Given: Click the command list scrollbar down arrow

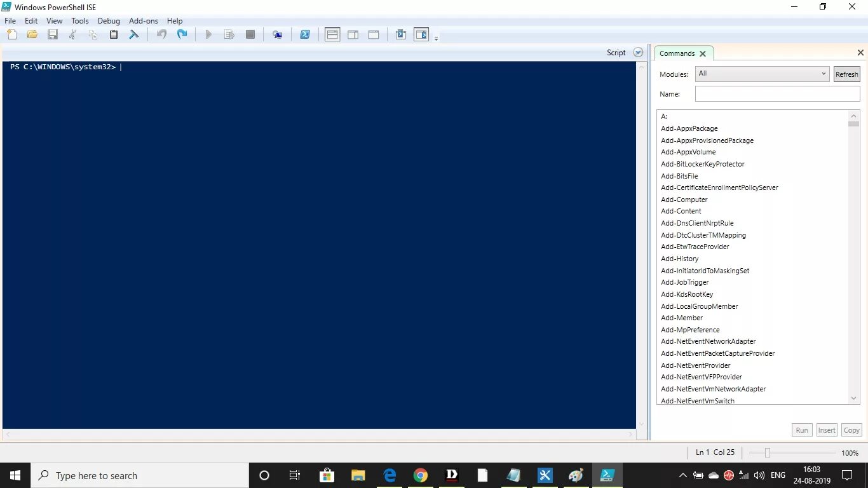Looking at the screenshot, I should pos(853,398).
